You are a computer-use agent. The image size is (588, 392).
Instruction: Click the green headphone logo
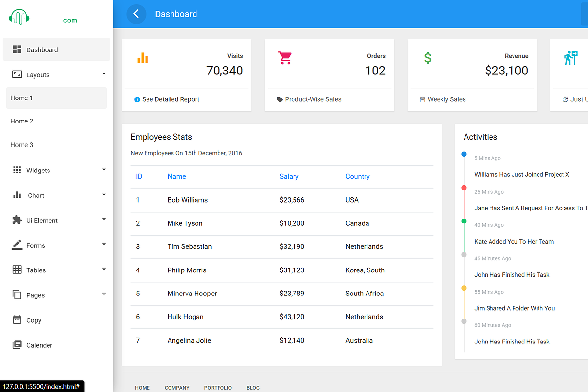[x=20, y=18]
